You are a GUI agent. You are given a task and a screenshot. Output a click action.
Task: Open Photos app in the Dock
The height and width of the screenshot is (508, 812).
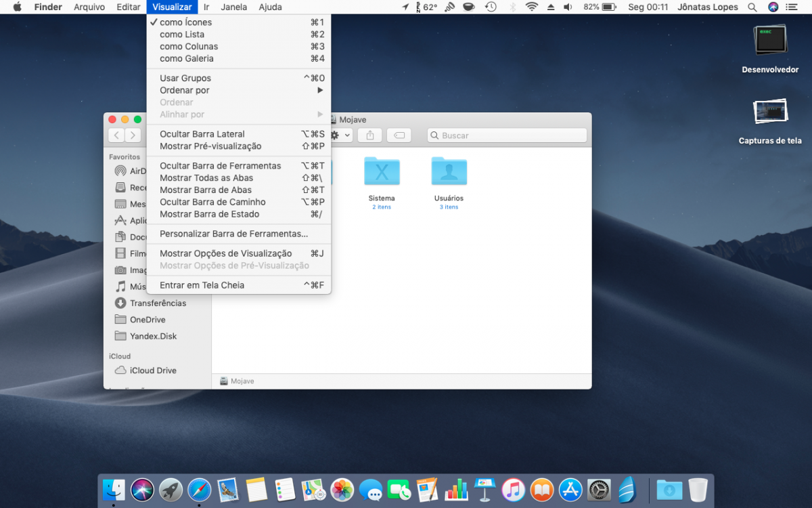click(x=342, y=490)
